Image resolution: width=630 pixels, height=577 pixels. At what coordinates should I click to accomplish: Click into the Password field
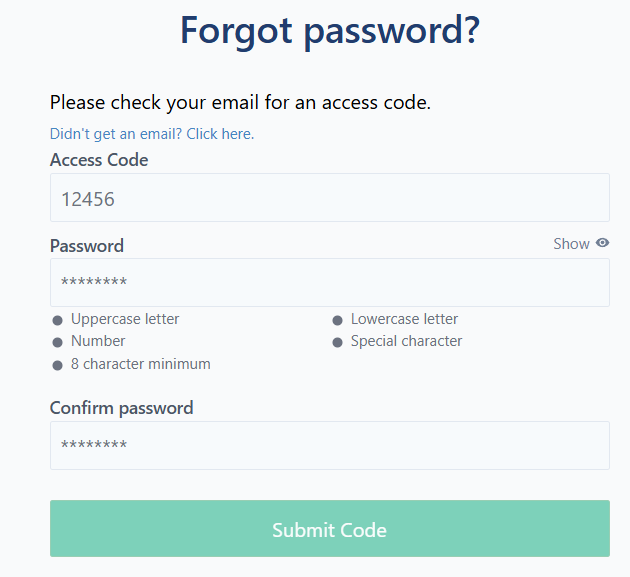pos(329,282)
